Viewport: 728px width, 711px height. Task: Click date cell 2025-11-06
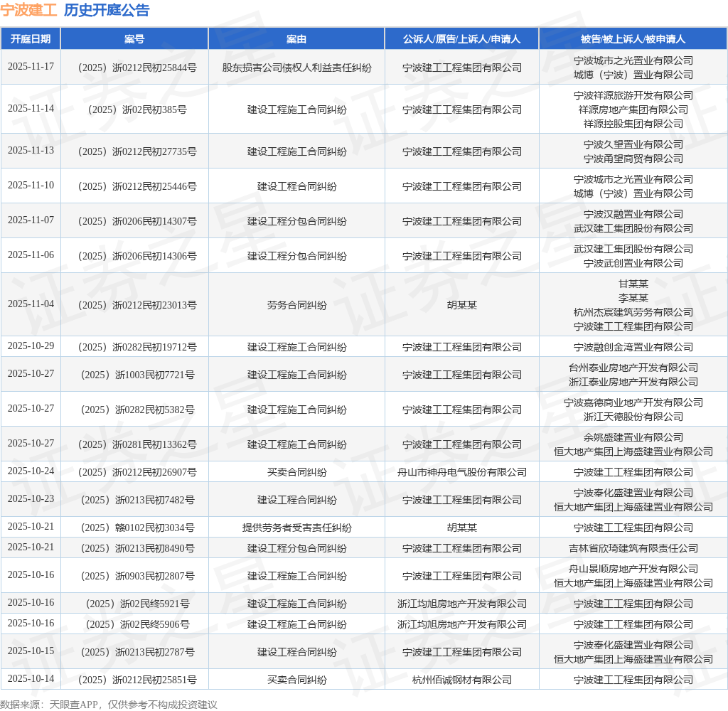31,255
